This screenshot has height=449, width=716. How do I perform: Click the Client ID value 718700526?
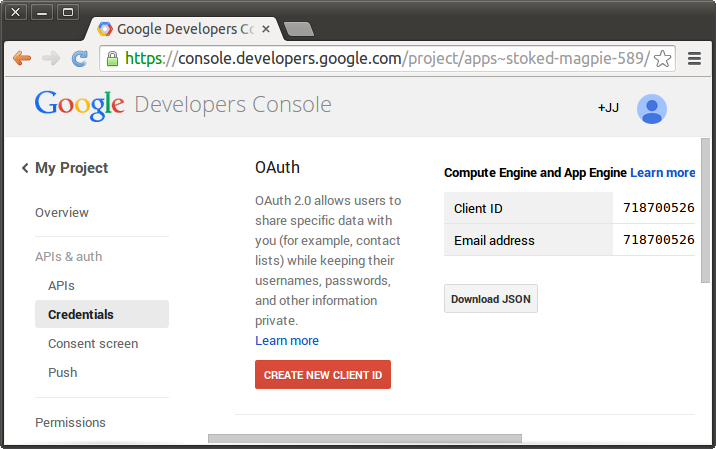pyautogui.click(x=658, y=208)
